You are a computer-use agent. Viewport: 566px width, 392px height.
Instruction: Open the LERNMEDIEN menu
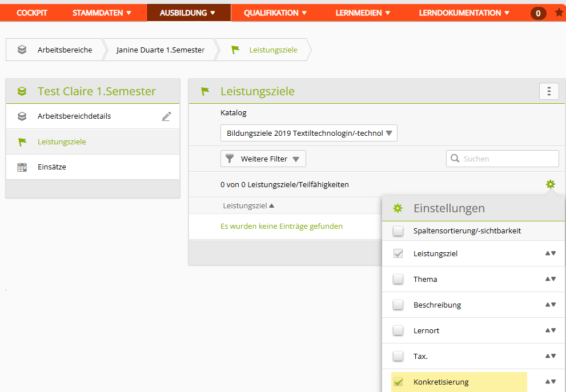coord(363,13)
